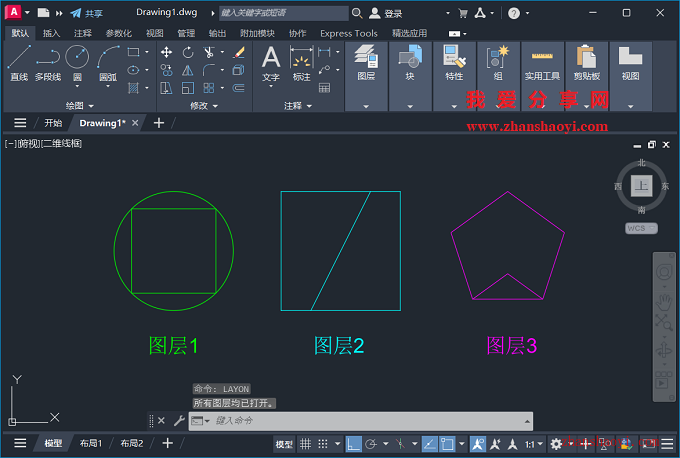Viewport: 680px width, 458px height.
Task: Select the Explode tool
Action: coord(239,70)
